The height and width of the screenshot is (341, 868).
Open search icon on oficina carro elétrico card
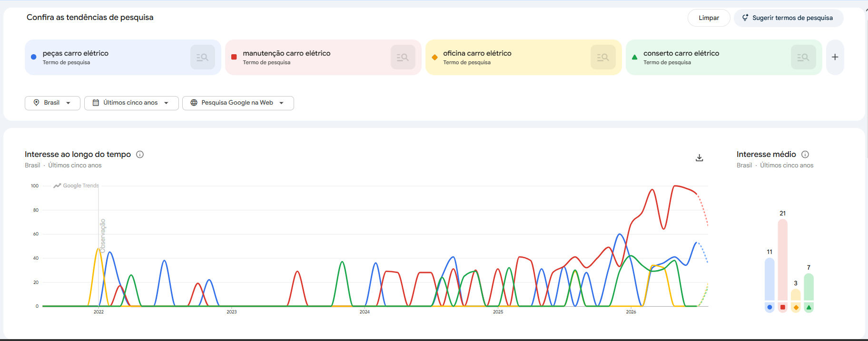coord(603,57)
